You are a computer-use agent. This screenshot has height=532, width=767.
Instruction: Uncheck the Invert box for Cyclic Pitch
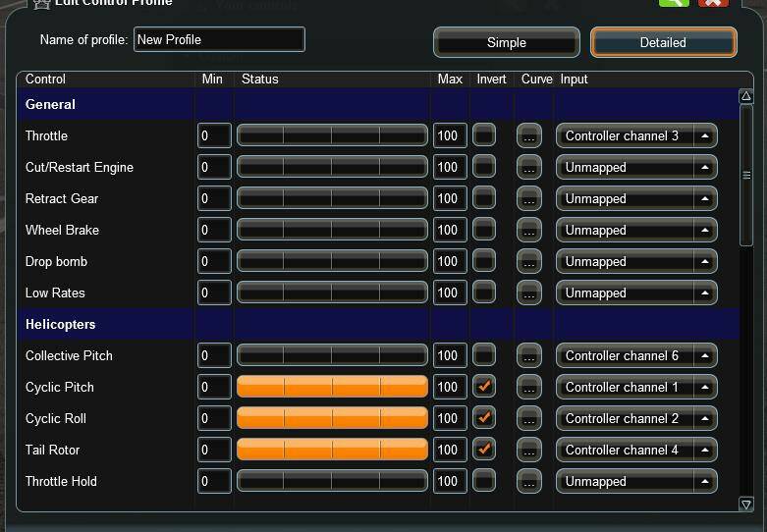click(x=484, y=387)
